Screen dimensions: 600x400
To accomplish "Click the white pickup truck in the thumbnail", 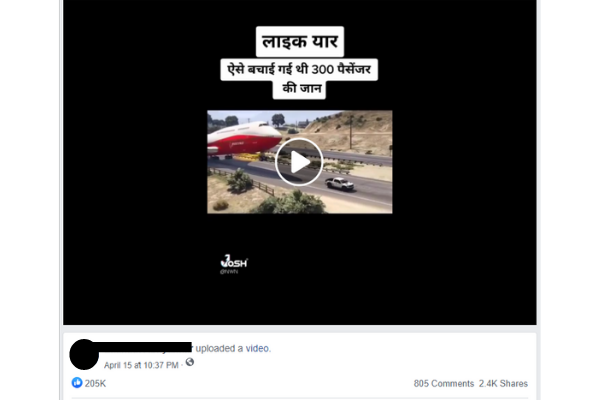I will 340,184.
